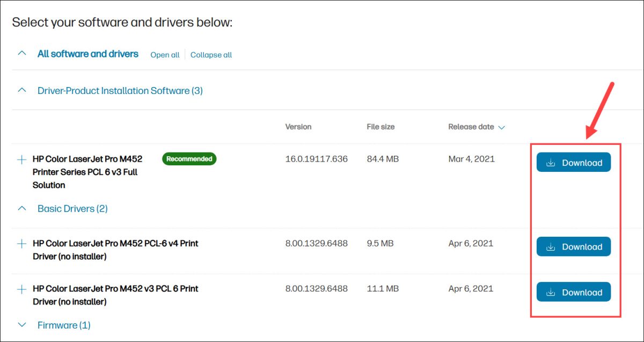Download the PCL 6 v3 Full Solution
This screenshot has height=342, width=644.
point(574,162)
